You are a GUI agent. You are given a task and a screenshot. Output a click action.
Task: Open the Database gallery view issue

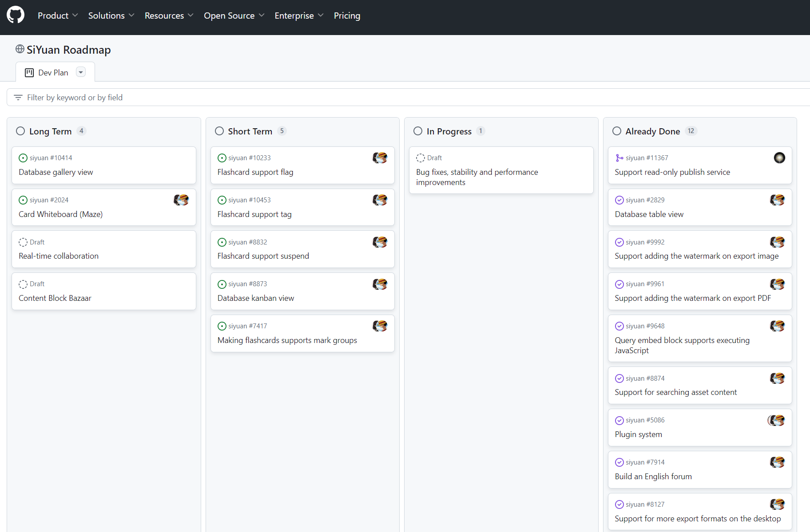(x=56, y=172)
